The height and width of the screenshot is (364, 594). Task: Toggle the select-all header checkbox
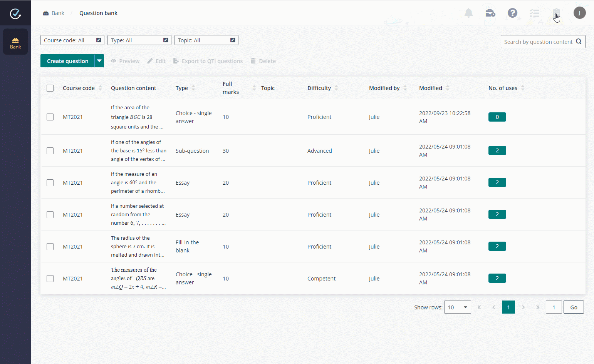click(x=50, y=88)
